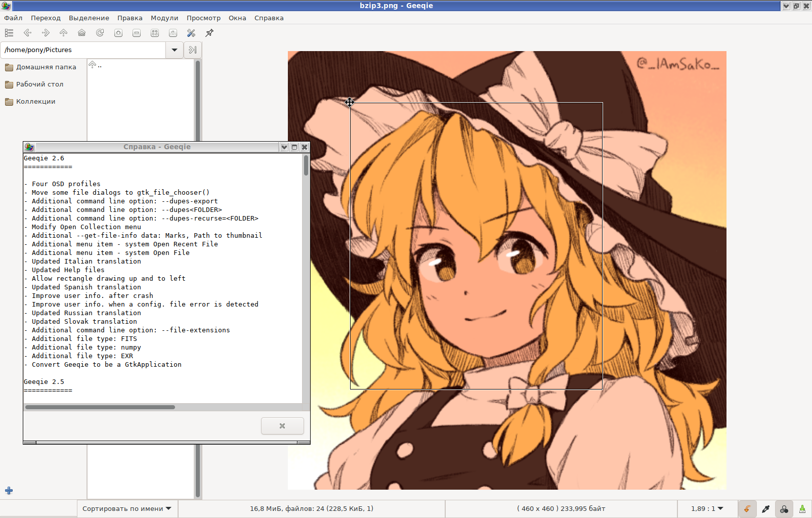This screenshot has width=812, height=518.
Task: Expand the path history dropdown arrow
Action: [x=175, y=50]
